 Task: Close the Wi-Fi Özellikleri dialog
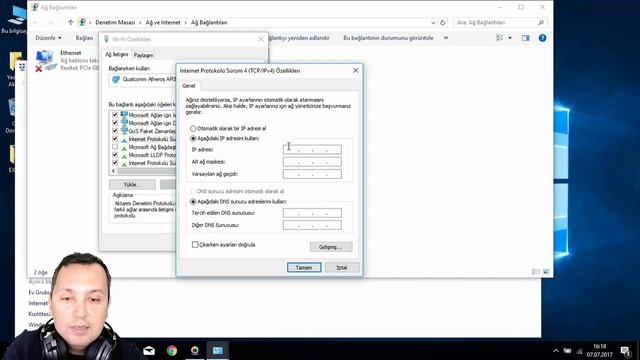[261, 39]
